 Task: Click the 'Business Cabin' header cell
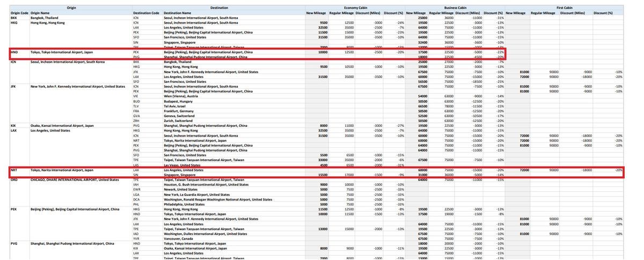pyautogui.click(x=455, y=8)
